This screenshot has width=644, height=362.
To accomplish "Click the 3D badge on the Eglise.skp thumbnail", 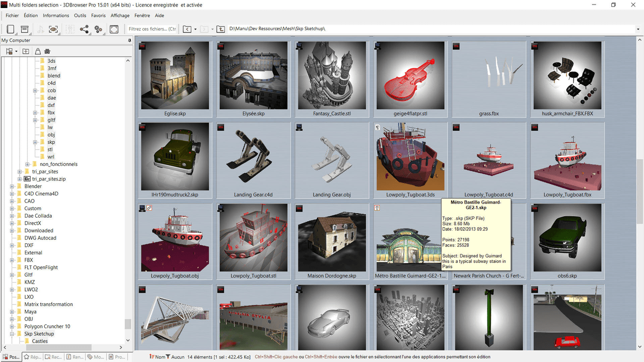I will (x=142, y=46).
